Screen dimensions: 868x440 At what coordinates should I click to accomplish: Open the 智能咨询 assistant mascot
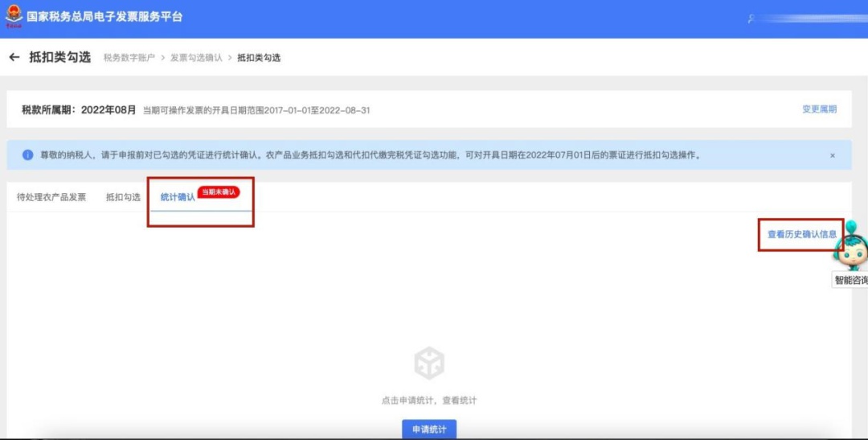pyautogui.click(x=851, y=247)
